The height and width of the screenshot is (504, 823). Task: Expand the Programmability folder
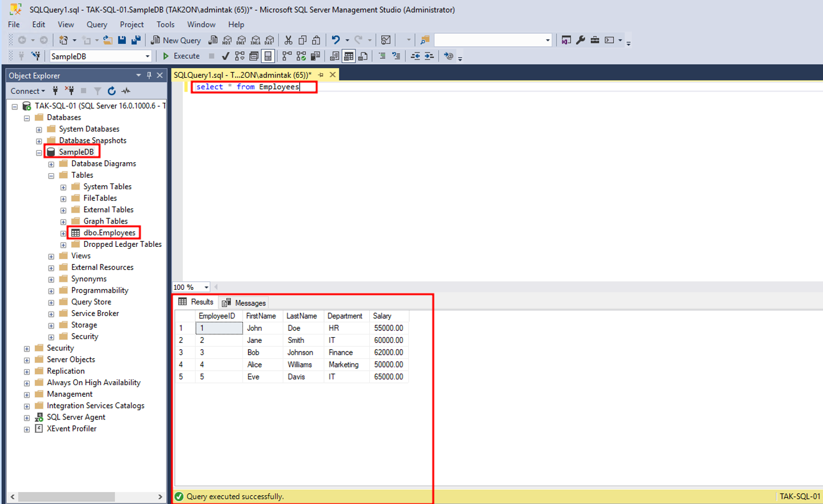click(51, 291)
